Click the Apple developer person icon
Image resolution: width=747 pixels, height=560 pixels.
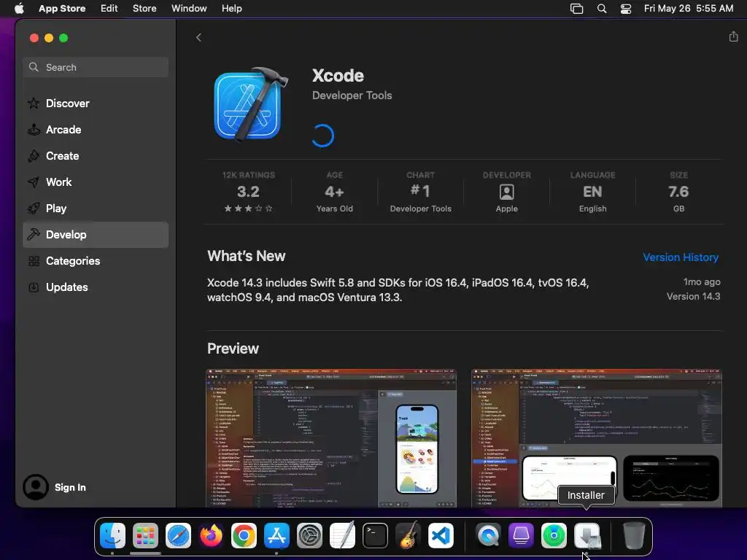pyautogui.click(x=506, y=192)
